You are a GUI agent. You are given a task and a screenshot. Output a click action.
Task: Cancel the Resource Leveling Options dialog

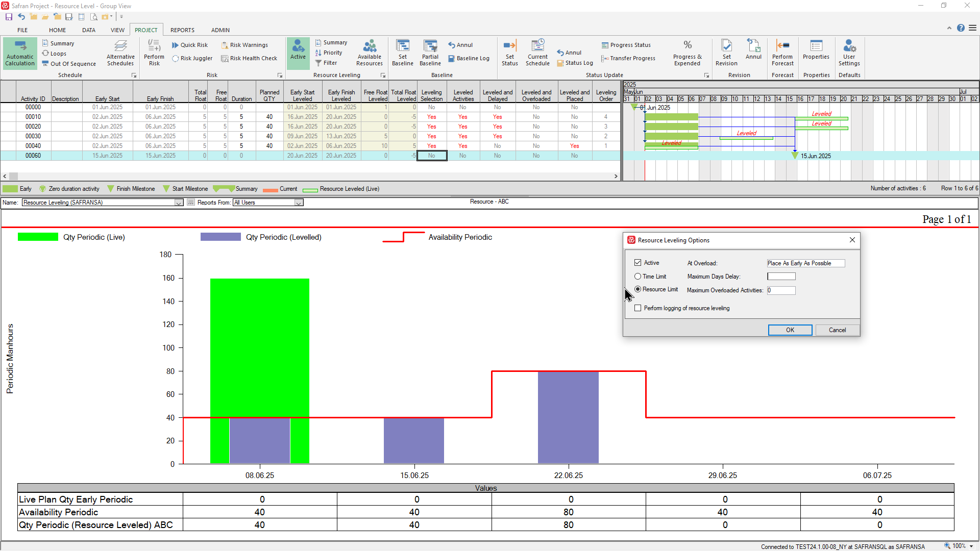pos(837,330)
